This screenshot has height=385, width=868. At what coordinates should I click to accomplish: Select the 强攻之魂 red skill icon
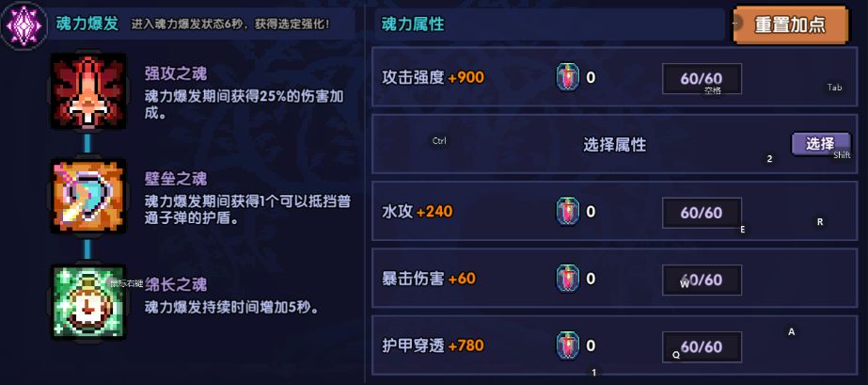click(88, 91)
